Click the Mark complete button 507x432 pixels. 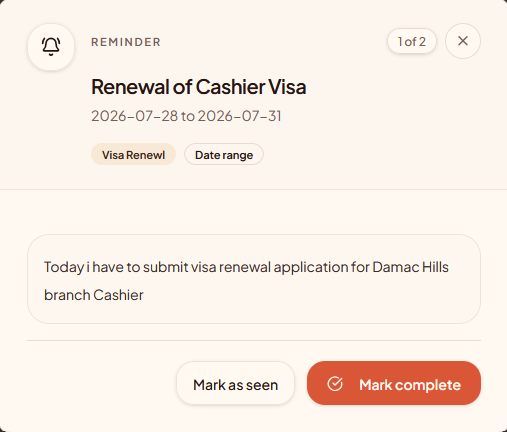click(x=394, y=383)
